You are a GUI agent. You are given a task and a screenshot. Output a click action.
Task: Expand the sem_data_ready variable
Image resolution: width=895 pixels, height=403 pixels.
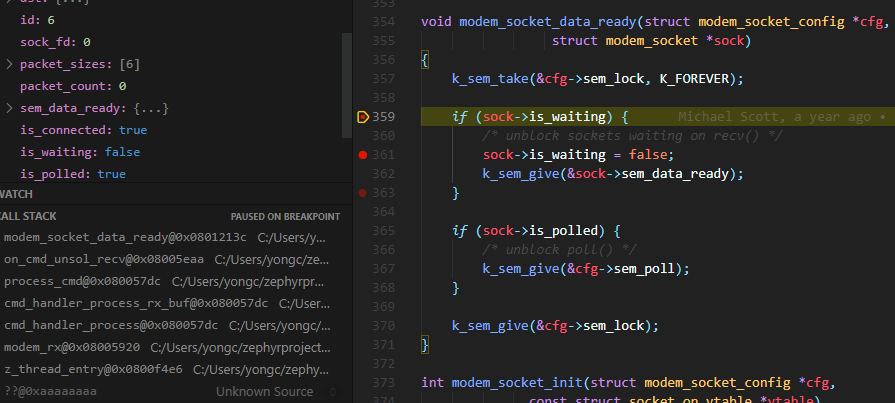point(9,108)
